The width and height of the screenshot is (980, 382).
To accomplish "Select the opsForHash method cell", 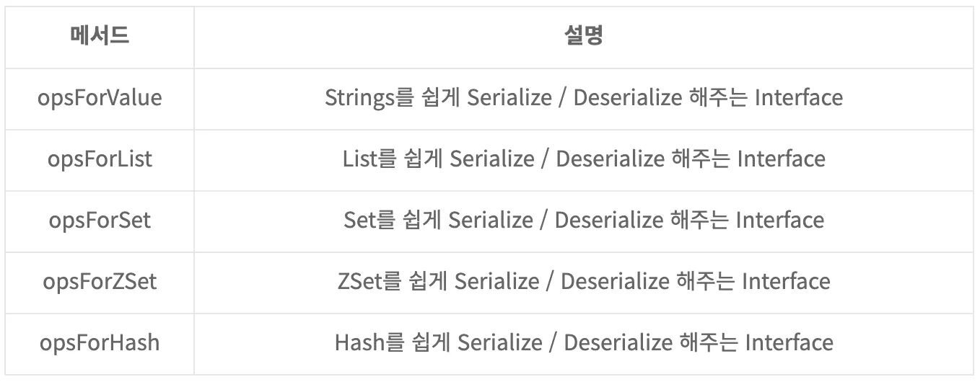I will click(x=100, y=342).
